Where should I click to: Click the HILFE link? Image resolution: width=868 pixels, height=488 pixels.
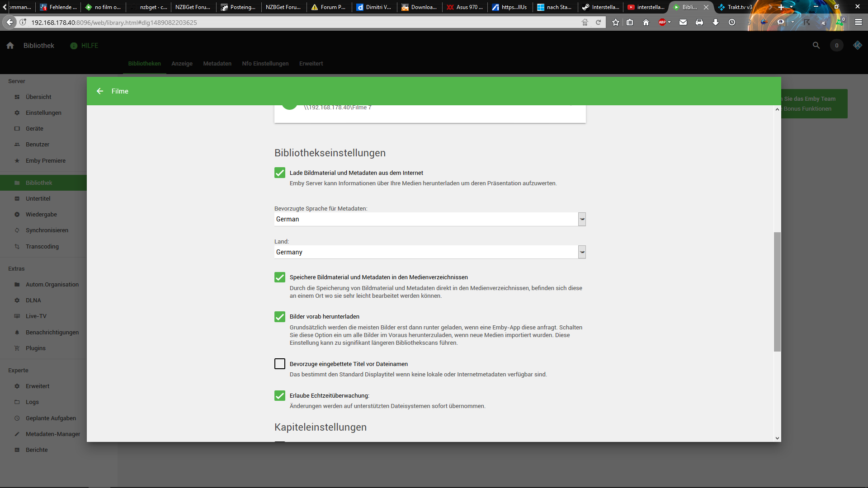click(90, 46)
